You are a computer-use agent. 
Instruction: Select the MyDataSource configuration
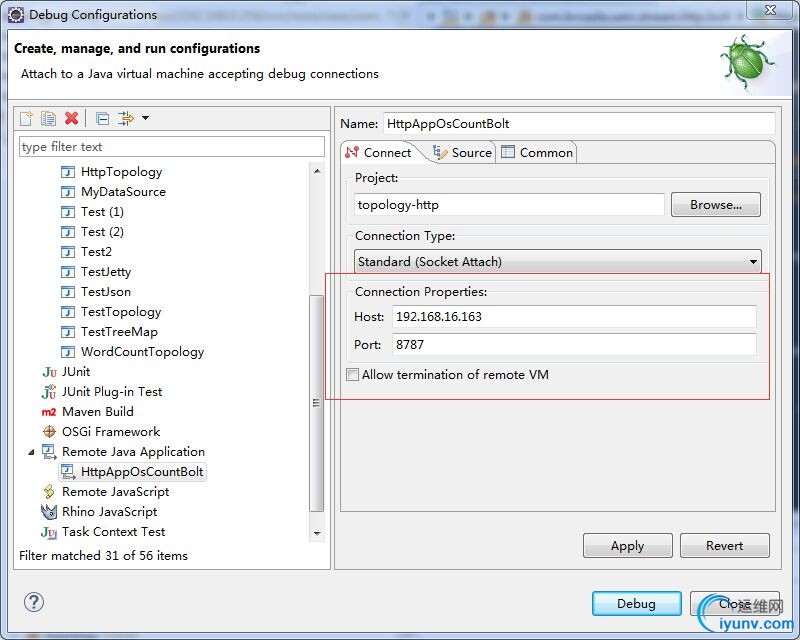pyautogui.click(x=123, y=192)
